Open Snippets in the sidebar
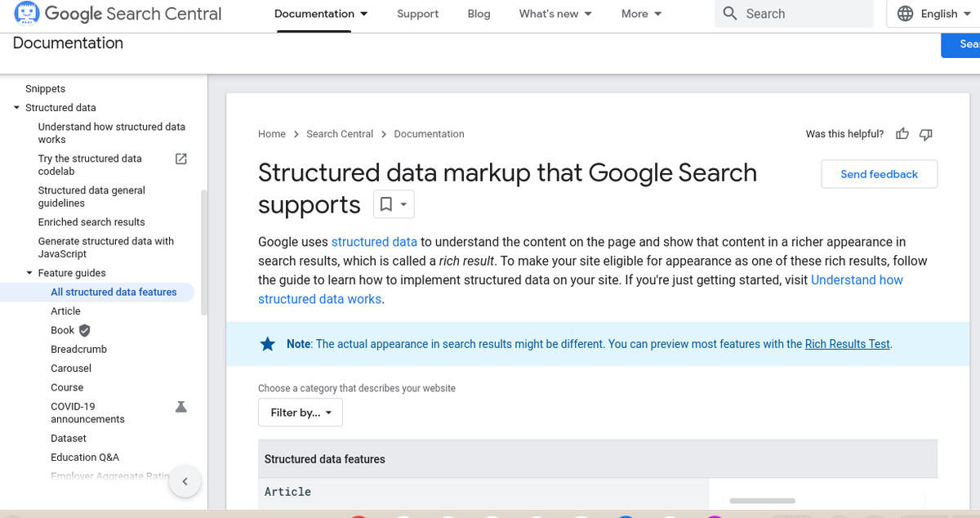980x518 pixels. click(x=45, y=89)
